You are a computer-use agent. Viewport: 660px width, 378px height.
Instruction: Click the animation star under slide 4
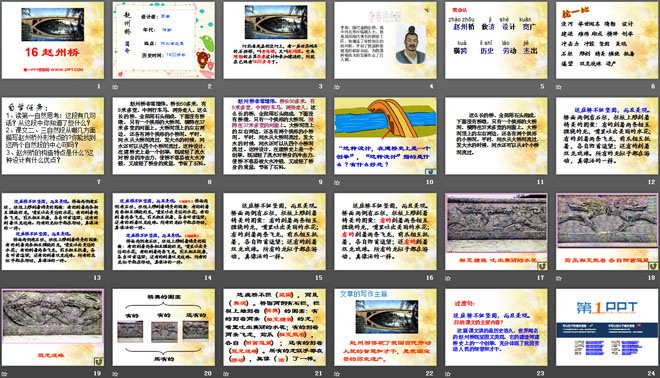click(337, 87)
